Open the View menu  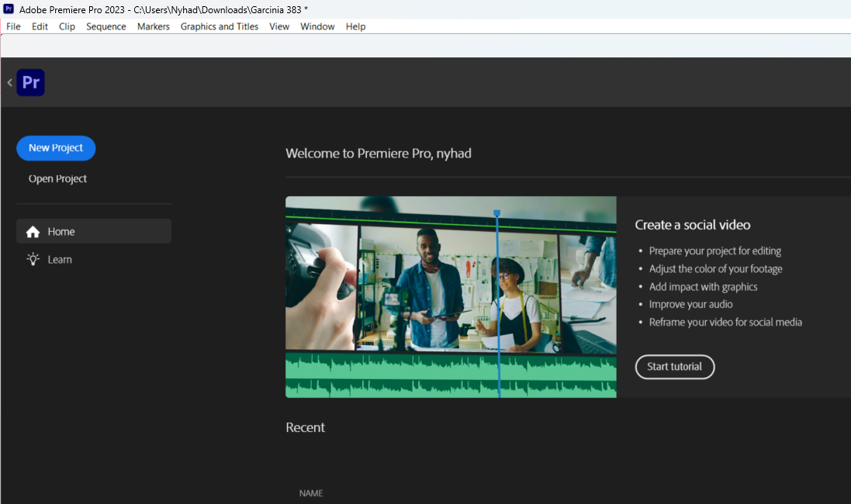pyautogui.click(x=279, y=26)
